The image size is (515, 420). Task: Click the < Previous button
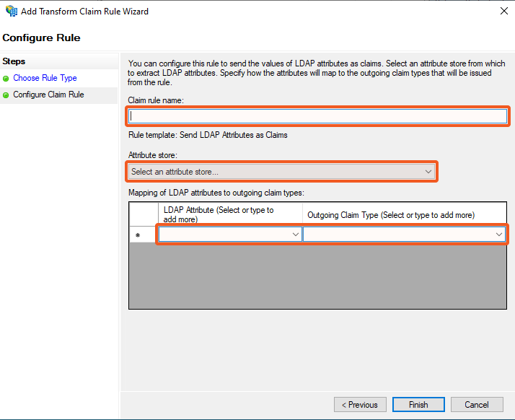(360, 405)
